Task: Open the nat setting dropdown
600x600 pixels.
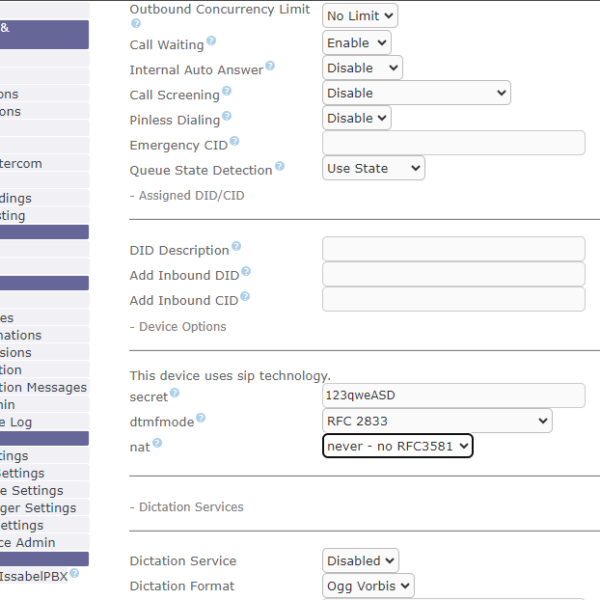Action: (397, 446)
